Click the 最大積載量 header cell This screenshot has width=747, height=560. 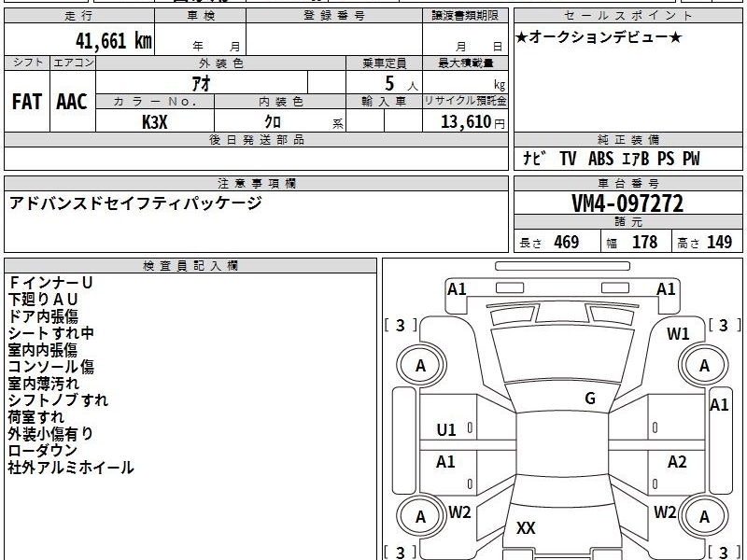[465, 63]
